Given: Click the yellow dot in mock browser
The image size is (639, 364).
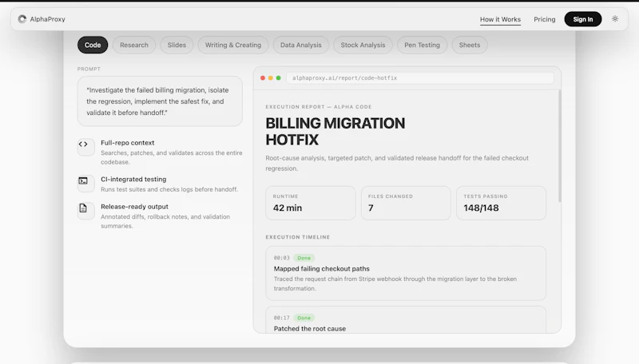Looking at the screenshot, I should pyautogui.click(x=270, y=77).
